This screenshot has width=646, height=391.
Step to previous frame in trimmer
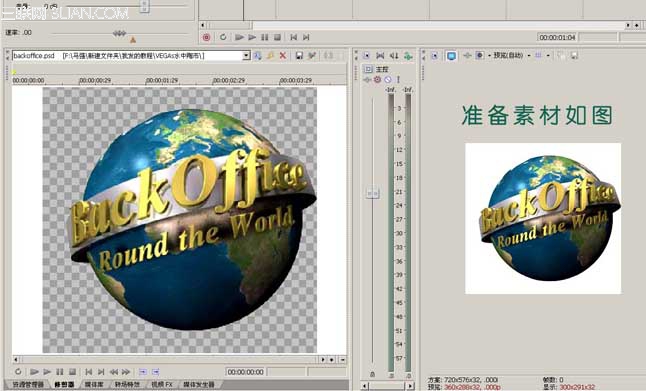(x=114, y=372)
